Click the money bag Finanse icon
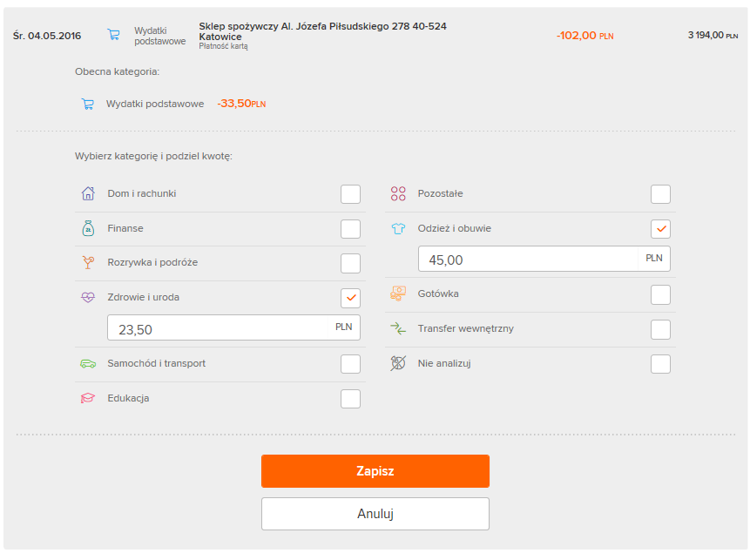750x560 pixels. (87, 228)
